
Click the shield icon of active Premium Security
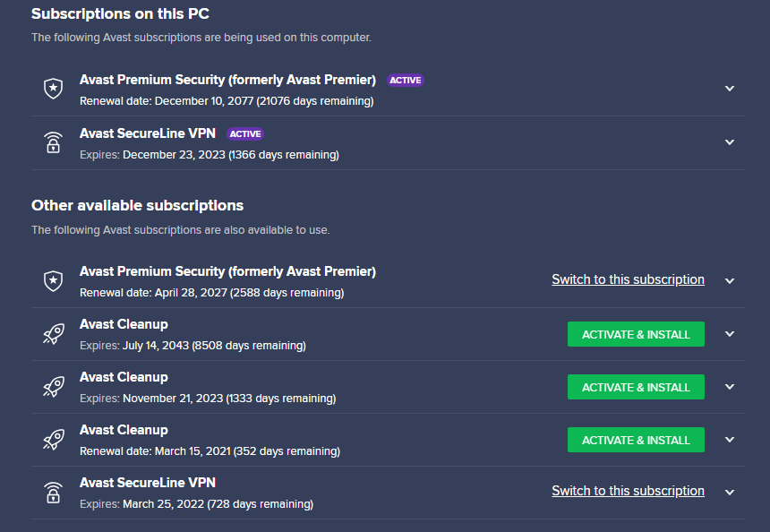pyautogui.click(x=53, y=89)
